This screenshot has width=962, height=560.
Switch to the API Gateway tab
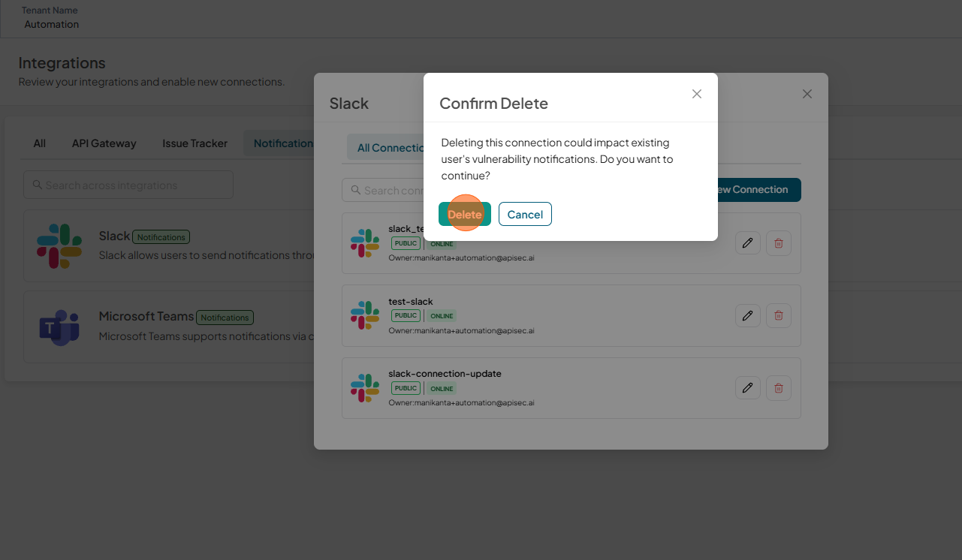pos(104,143)
